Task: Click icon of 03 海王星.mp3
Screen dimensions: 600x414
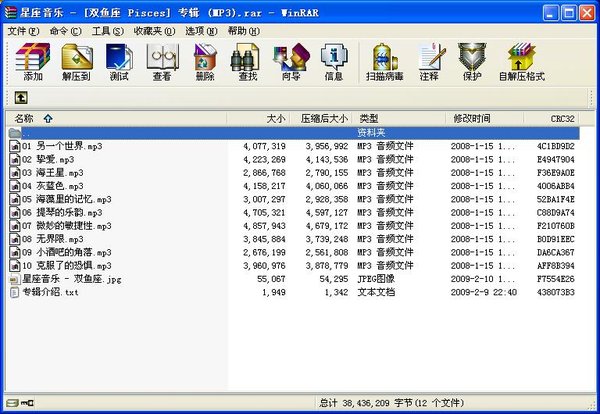Action: pyautogui.click(x=15, y=173)
